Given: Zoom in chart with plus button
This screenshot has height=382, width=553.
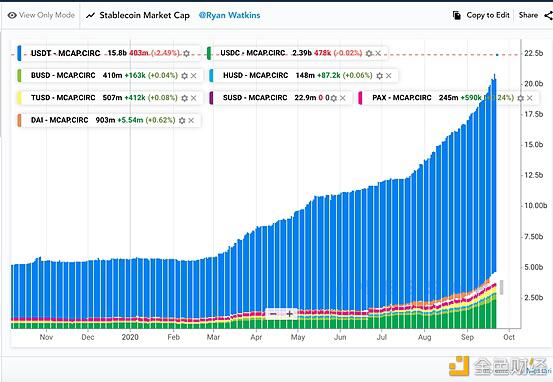Looking at the screenshot, I should tap(290, 314).
